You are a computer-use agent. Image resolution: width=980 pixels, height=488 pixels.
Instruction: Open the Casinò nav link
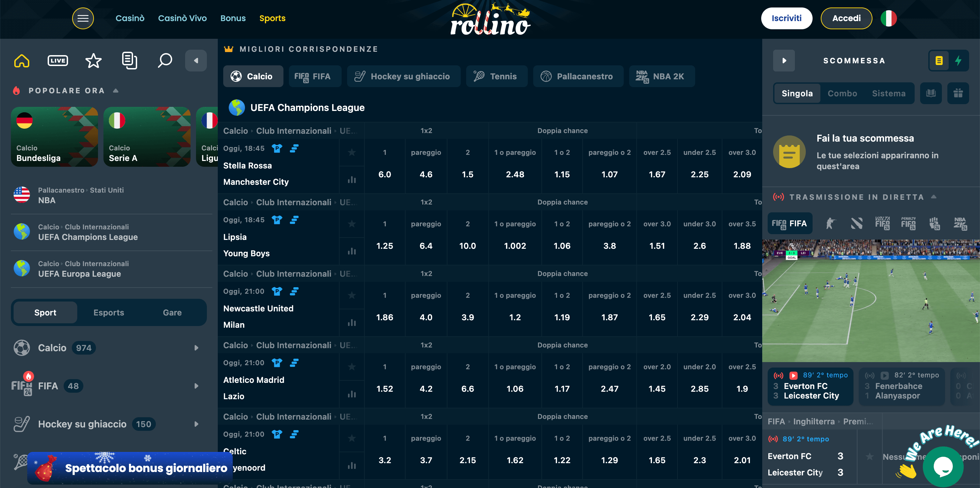tap(130, 18)
